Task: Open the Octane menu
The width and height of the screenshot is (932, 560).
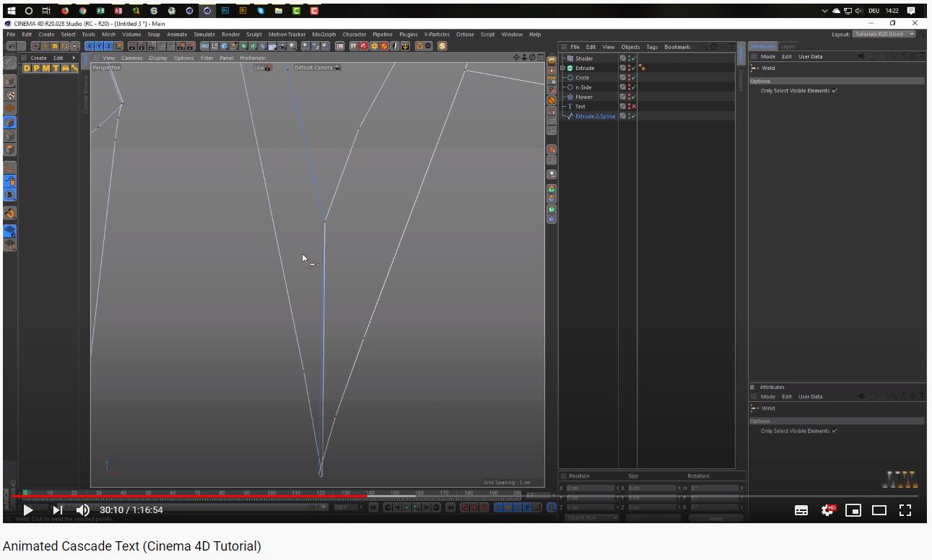Action: (465, 35)
